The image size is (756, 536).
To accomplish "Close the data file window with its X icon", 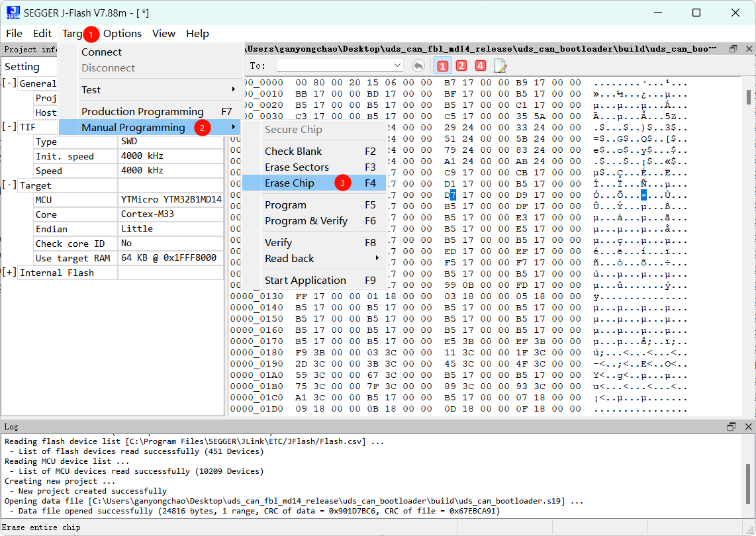I will pyautogui.click(x=749, y=49).
